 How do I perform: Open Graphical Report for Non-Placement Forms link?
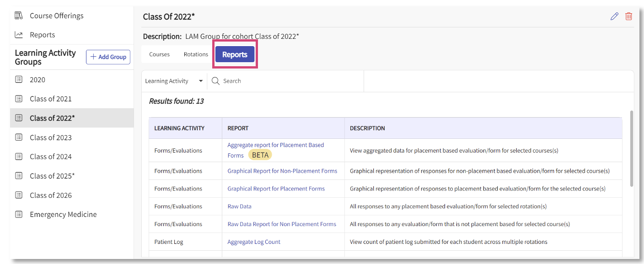pyautogui.click(x=282, y=171)
